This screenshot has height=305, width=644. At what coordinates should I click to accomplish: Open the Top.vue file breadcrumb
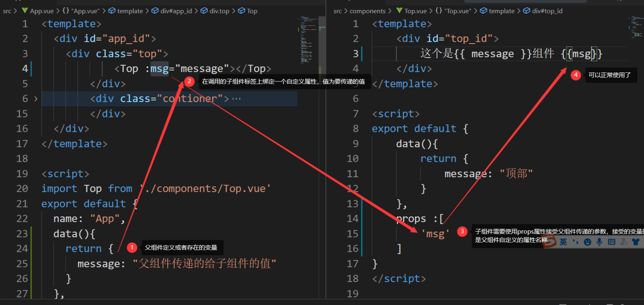[x=415, y=11]
